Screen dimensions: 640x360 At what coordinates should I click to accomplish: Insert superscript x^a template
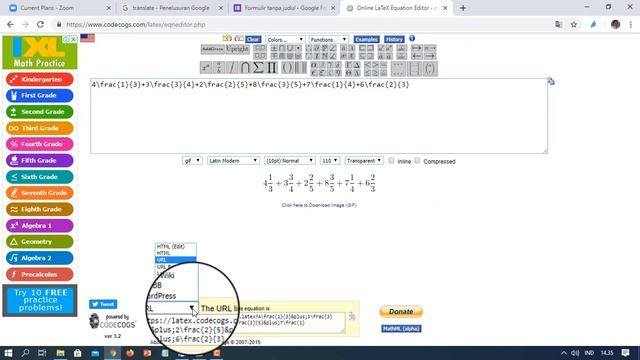point(206,68)
